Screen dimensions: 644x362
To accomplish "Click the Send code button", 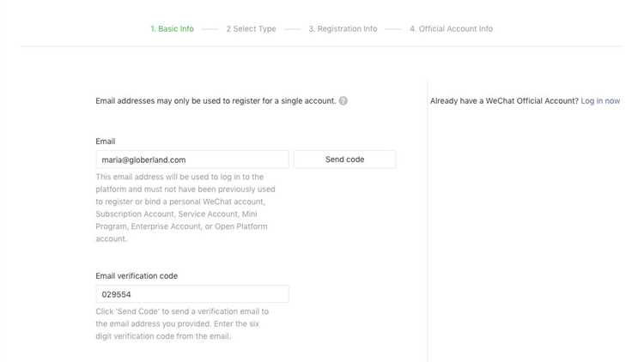I will tap(344, 160).
